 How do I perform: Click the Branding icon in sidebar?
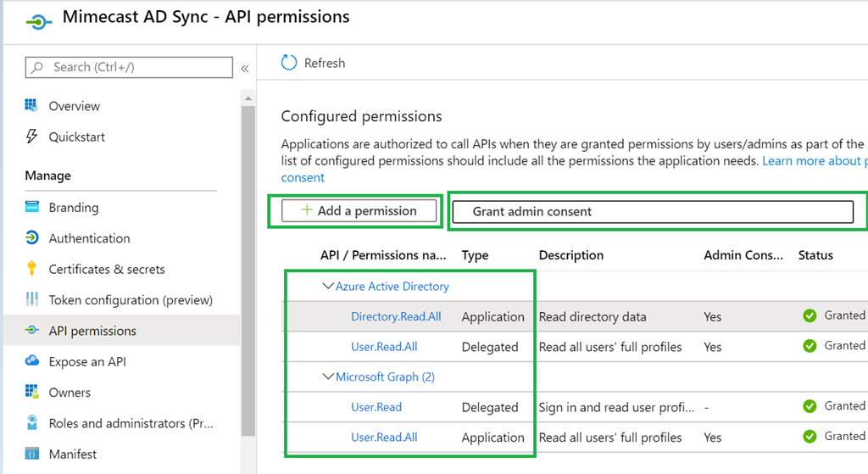[x=32, y=207]
